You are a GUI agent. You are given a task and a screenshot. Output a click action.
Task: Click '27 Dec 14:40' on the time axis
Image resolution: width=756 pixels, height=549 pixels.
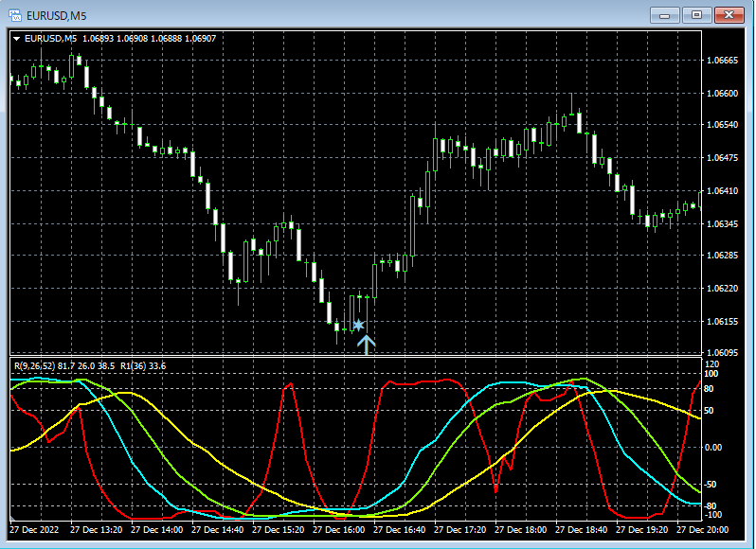click(218, 530)
